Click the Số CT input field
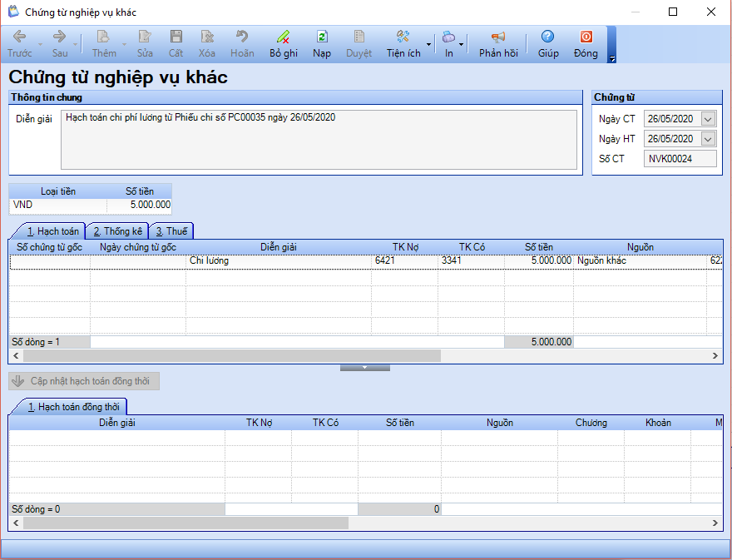This screenshot has height=560, width=732. pyautogui.click(x=679, y=159)
